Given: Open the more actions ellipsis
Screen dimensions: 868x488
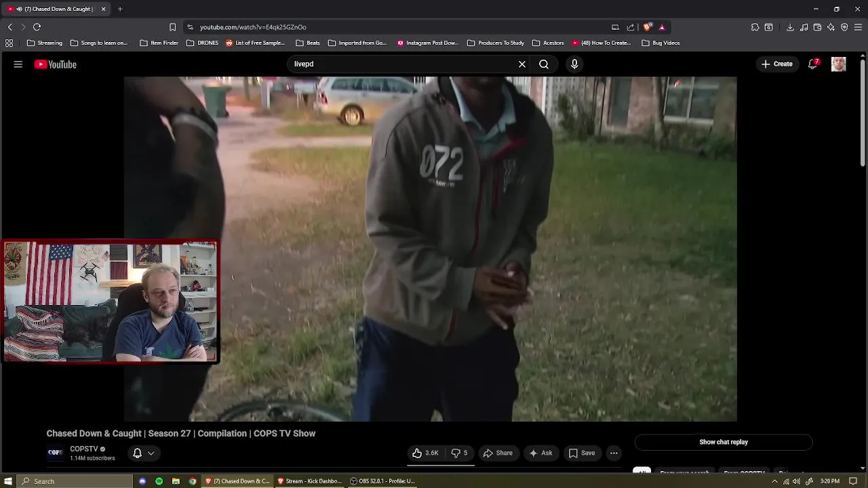Looking at the screenshot, I should pos(614,453).
